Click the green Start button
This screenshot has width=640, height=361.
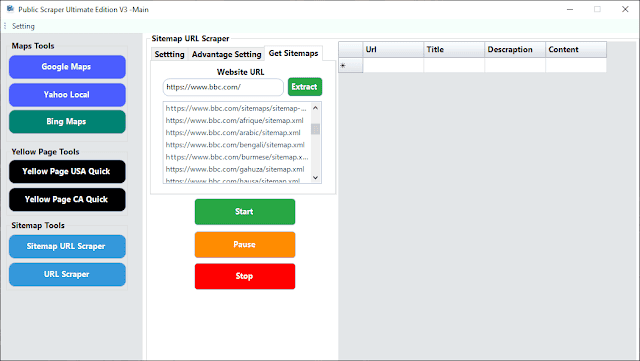coord(245,212)
